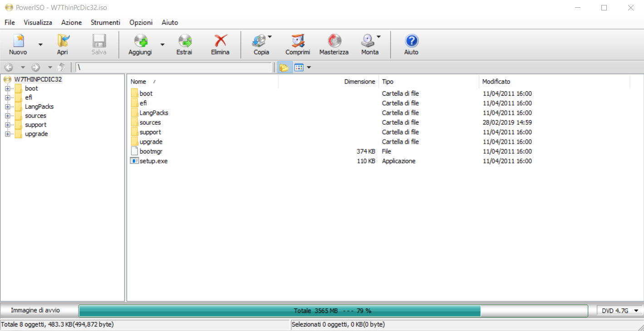This screenshot has height=331, width=644.
Task: Click boot folder icon in file list
Action: 134,93
